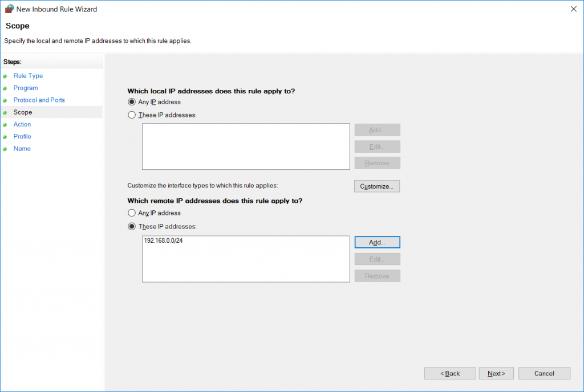The image size is (584, 392).
Task: Open the remote IP address Add dialog
Action: pyautogui.click(x=376, y=242)
